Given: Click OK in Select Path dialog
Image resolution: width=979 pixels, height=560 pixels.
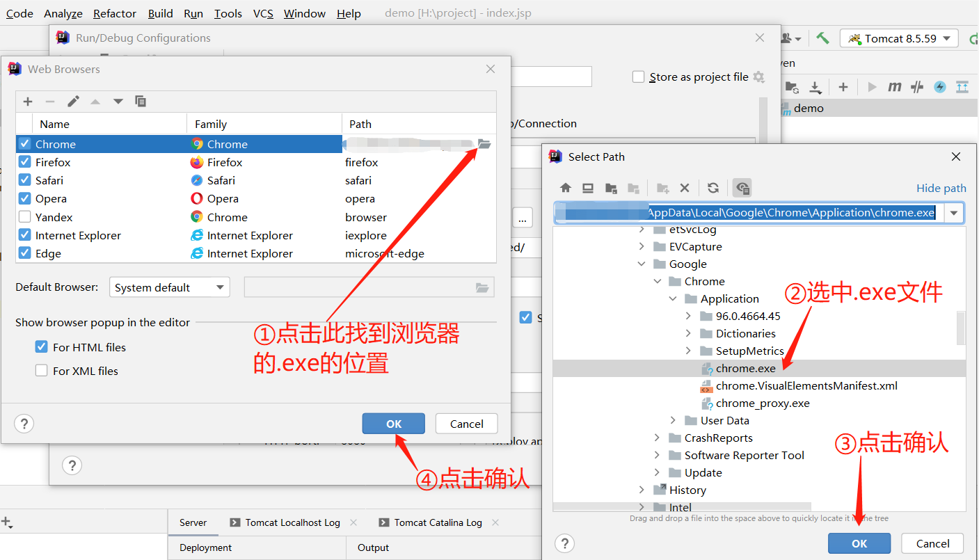Looking at the screenshot, I should 859,543.
